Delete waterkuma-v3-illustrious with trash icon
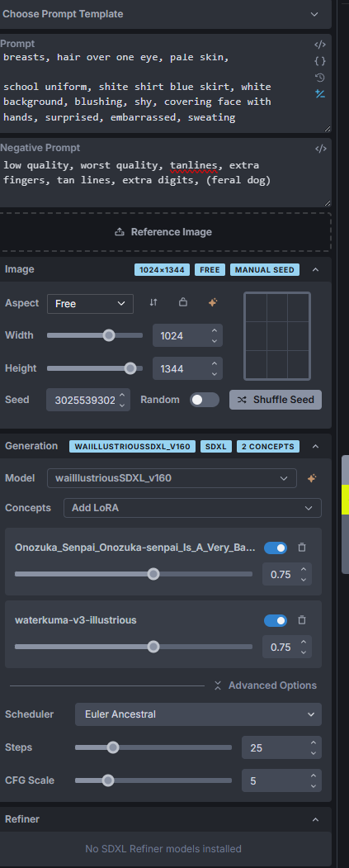The height and width of the screenshot is (868, 349). click(x=302, y=620)
